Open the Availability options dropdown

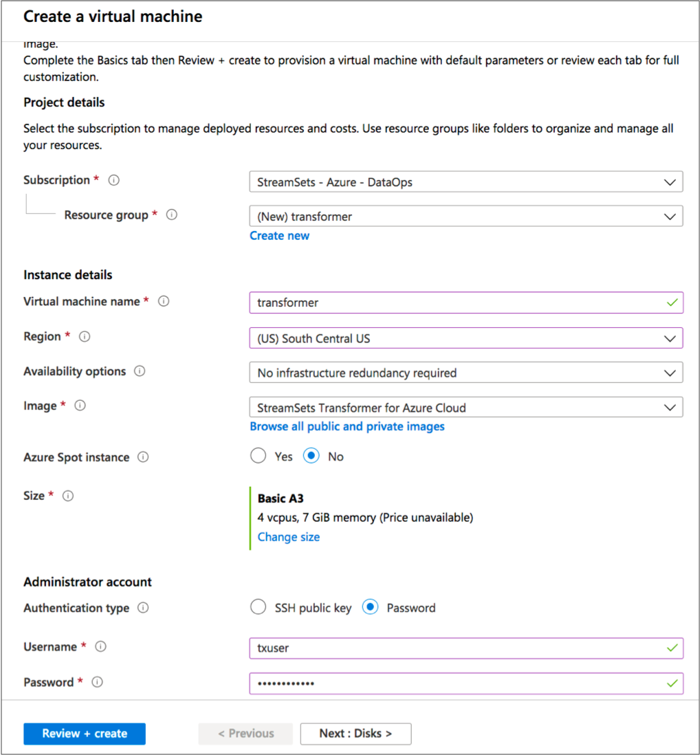[x=466, y=373]
